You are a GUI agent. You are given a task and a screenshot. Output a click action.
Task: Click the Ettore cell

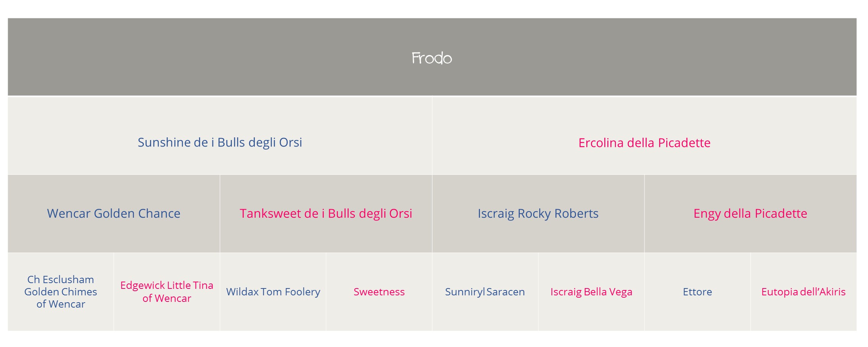(697, 292)
